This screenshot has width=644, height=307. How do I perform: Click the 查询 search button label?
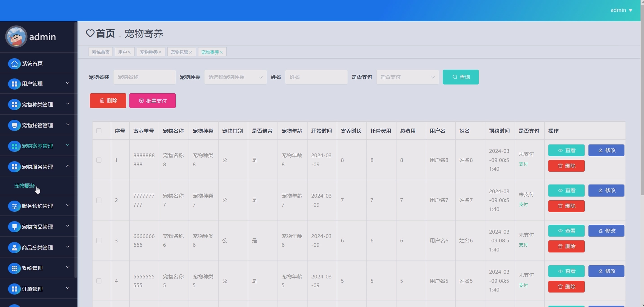tap(465, 77)
